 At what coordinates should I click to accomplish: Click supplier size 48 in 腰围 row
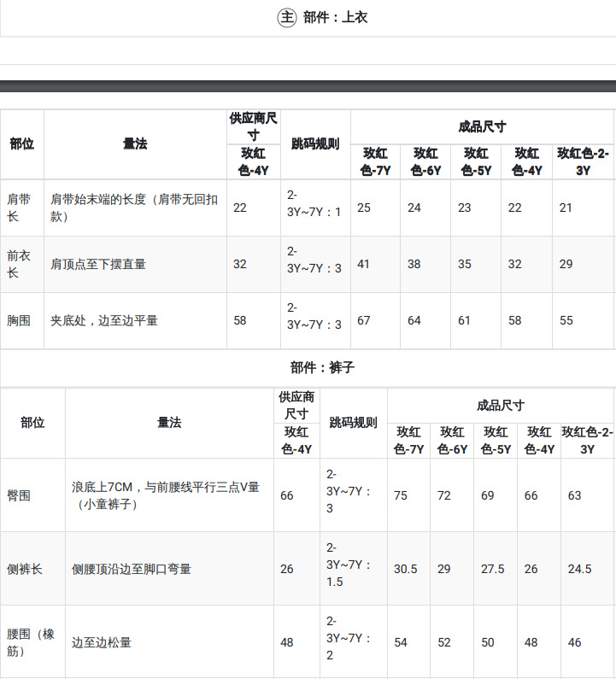point(287,642)
